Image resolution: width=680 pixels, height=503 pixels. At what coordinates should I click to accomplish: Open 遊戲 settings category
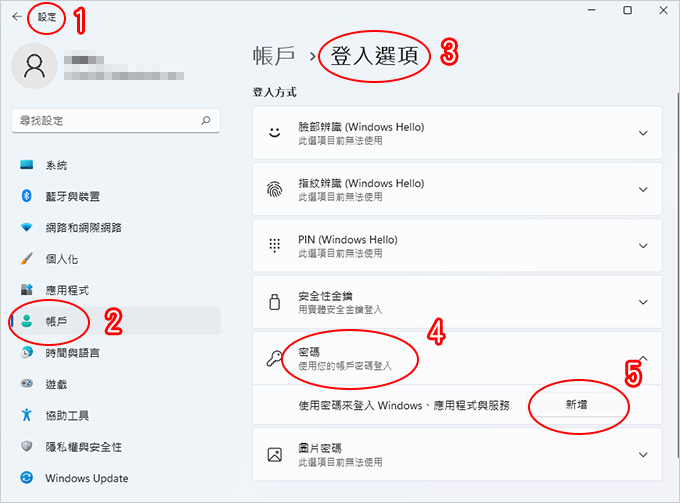[116, 384]
